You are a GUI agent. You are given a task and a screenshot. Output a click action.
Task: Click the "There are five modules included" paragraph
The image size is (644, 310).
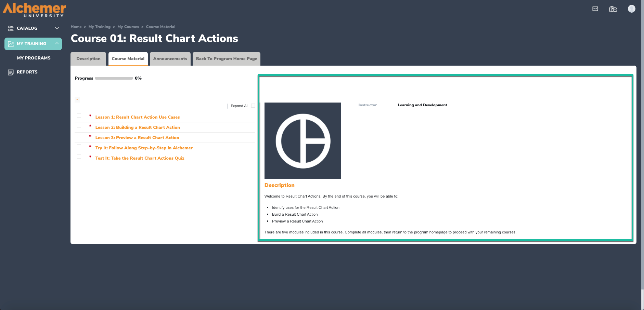pos(390,232)
